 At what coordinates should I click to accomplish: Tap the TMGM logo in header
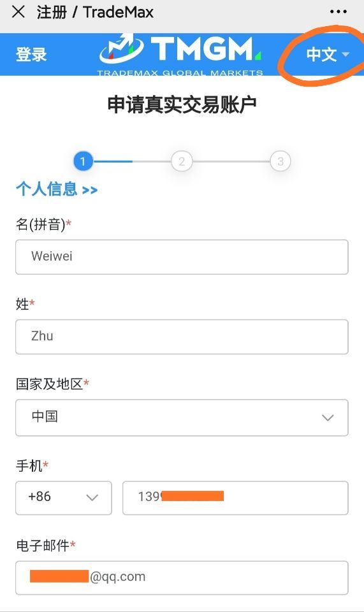(181, 55)
